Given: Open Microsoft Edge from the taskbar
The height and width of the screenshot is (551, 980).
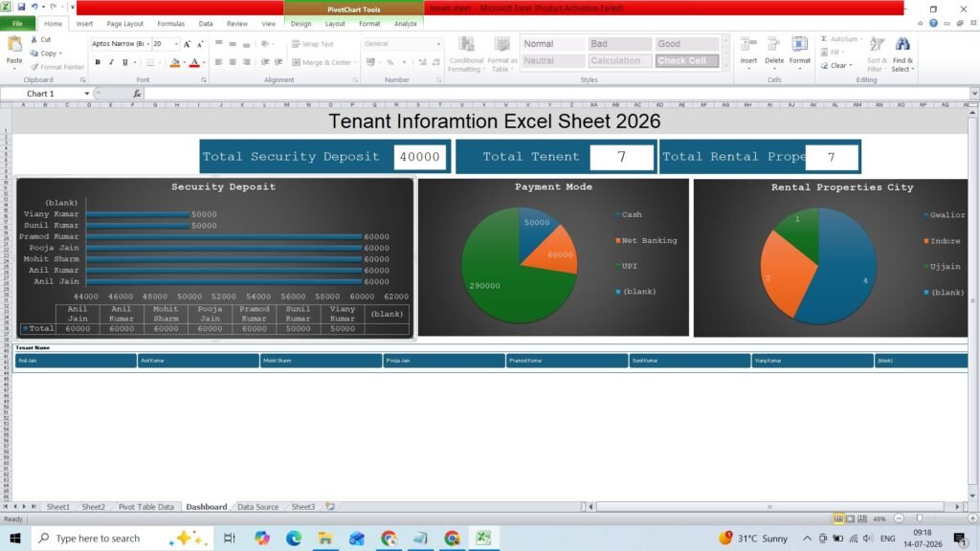Looking at the screenshot, I should coord(294,538).
